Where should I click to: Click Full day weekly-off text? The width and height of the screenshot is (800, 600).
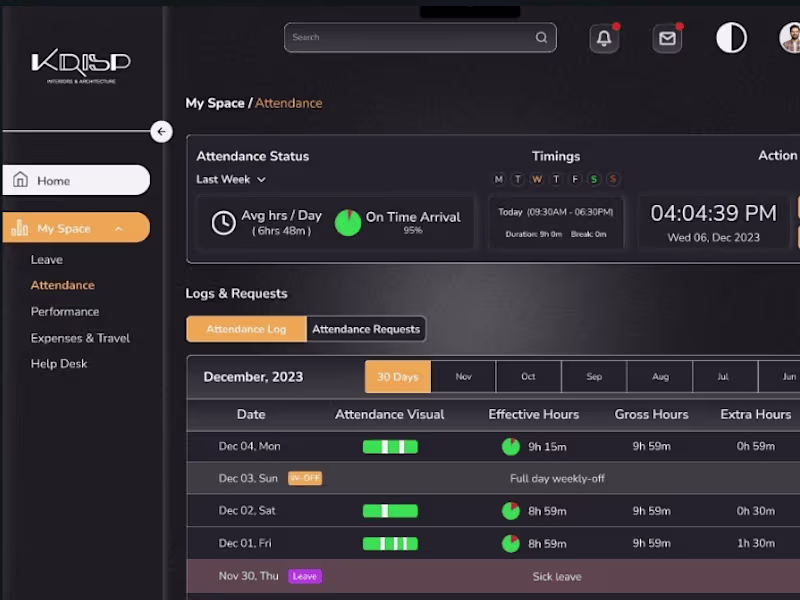(x=557, y=479)
